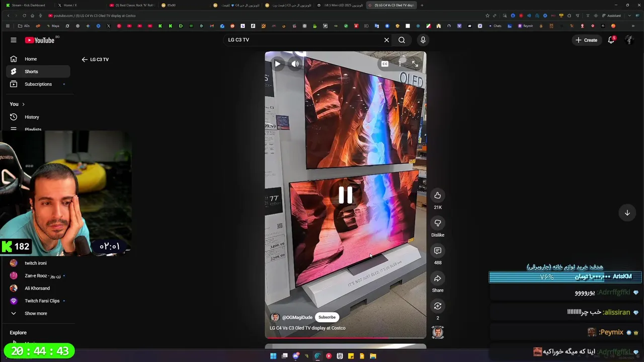Open Twitch Farsi Clips subscription
This screenshot has width=644, height=362.
(x=38, y=301)
